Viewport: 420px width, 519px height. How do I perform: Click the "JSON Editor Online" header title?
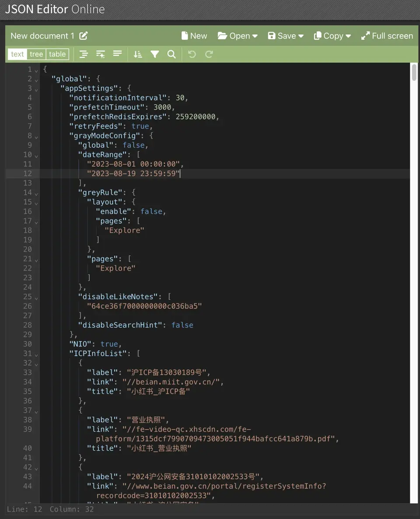[55, 9]
